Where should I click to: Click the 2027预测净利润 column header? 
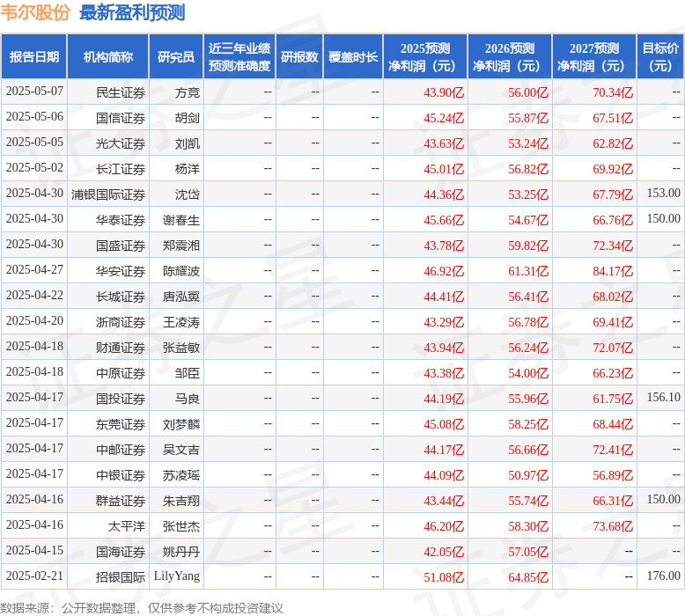tap(594, 57)
